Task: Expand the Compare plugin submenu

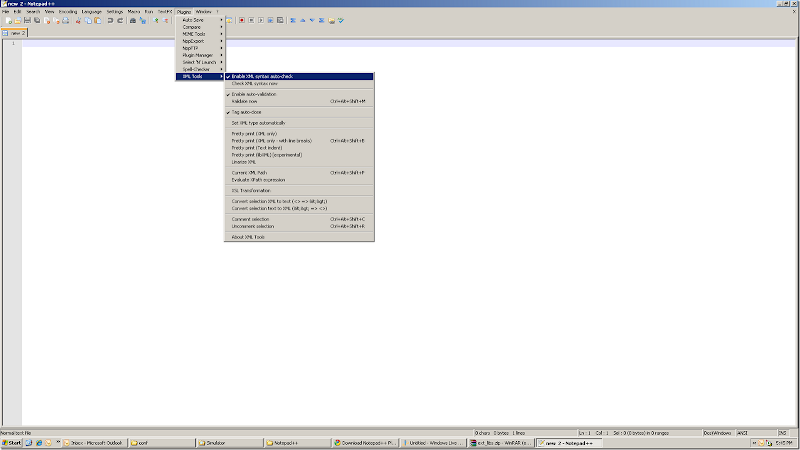Action: (192, 27)
